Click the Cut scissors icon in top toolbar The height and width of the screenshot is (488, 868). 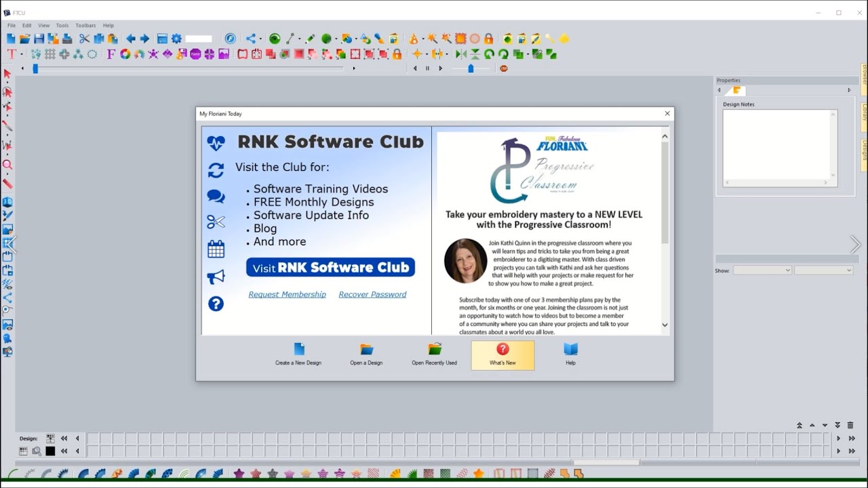[84, 39]
